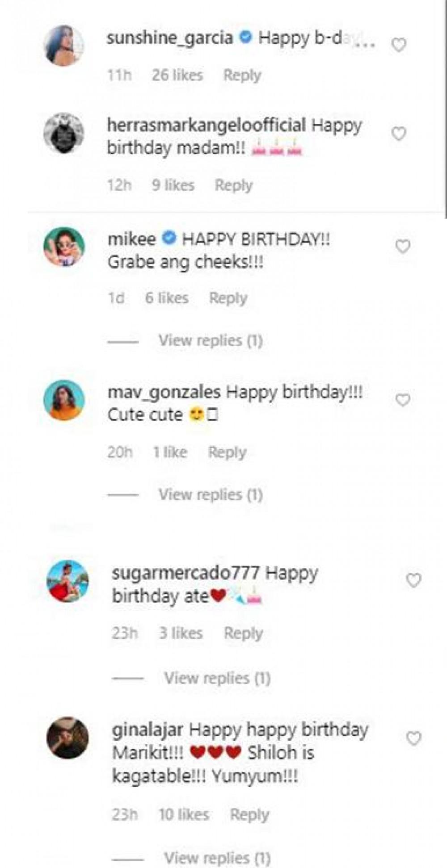Open ginalajar's profile avatar
Screen dimensions: 447x868
(x=68, y=738)
